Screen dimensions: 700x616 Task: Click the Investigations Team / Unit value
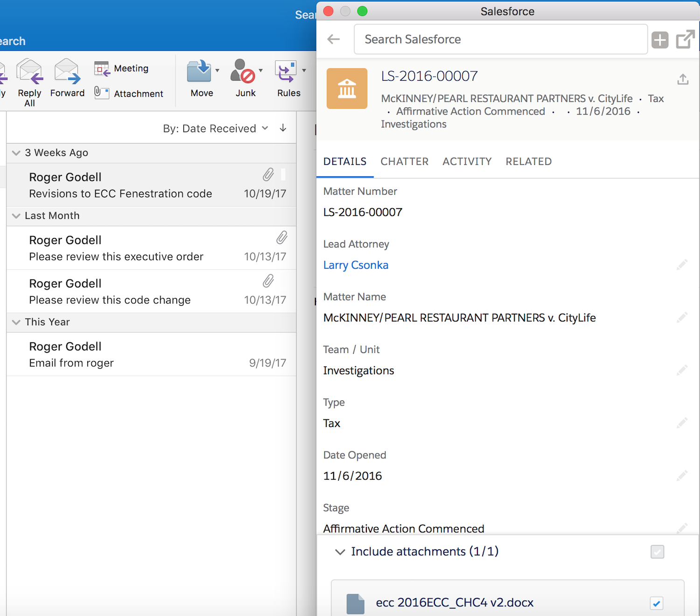tap(358, 371)
